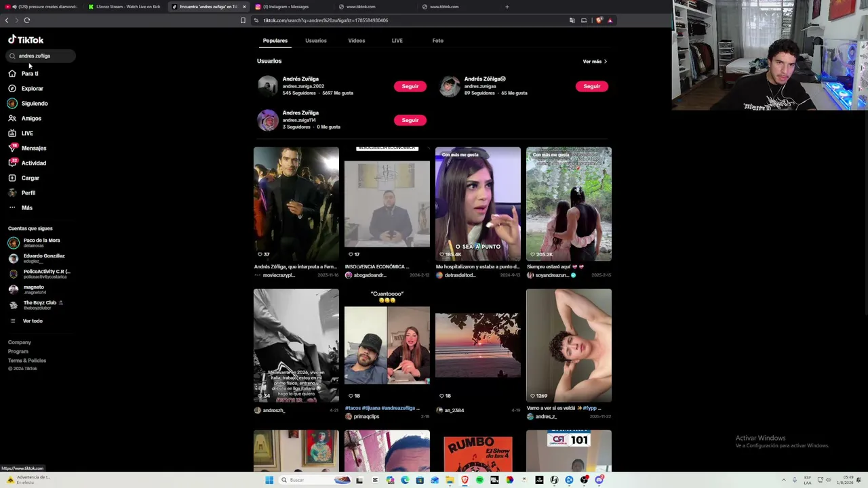Open LIVE in the sidebar

coord(27,133)
